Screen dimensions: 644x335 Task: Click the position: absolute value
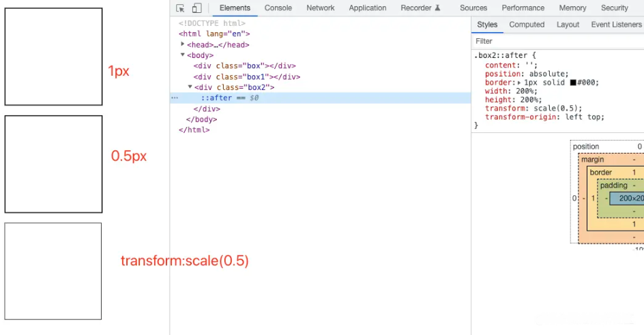pos(546,74)
